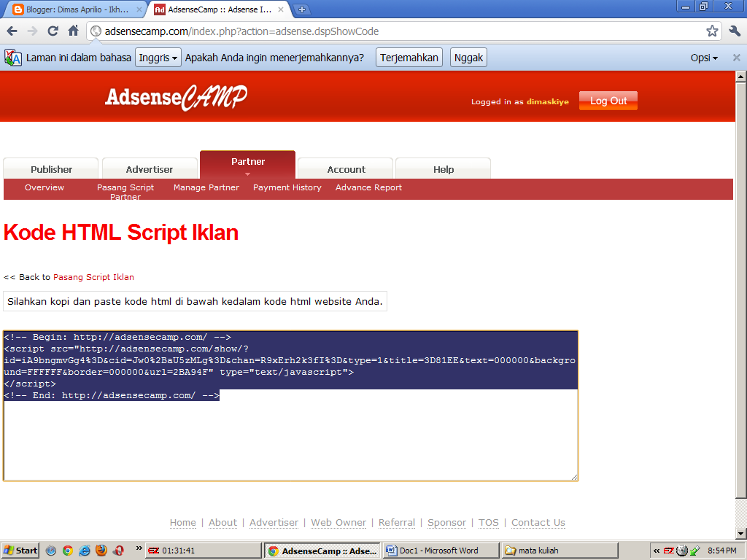Open the Advertiser footer link

tap(274, 522)
